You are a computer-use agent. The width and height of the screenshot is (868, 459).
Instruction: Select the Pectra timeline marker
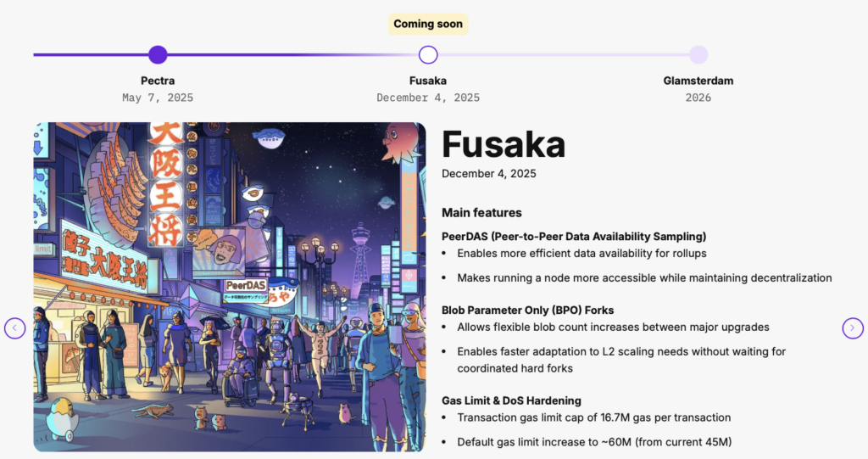click(x=158, y=55)
